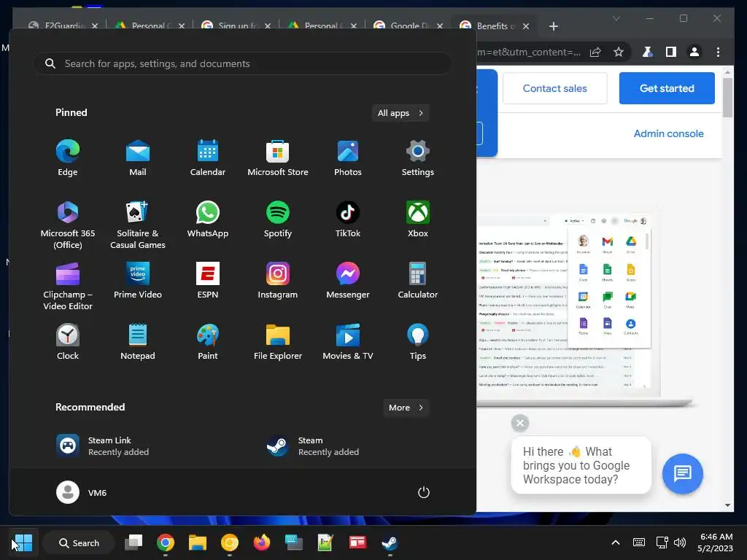Open the touch keyboard tray icon
This screenshot has width=747, height=560.
(639, 542)
